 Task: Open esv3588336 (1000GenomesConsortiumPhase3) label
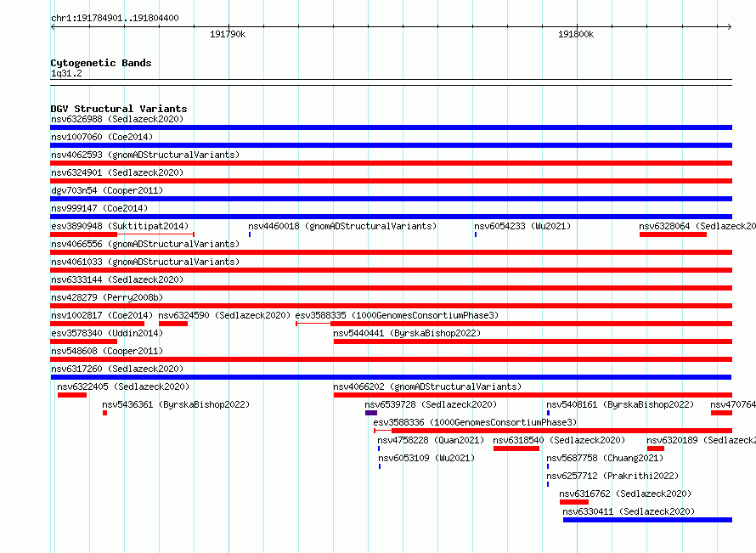point(475,422)
